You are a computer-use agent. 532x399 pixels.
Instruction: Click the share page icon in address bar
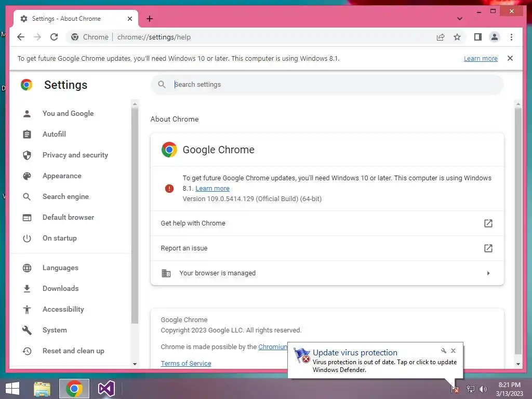[x=441, y=37]
